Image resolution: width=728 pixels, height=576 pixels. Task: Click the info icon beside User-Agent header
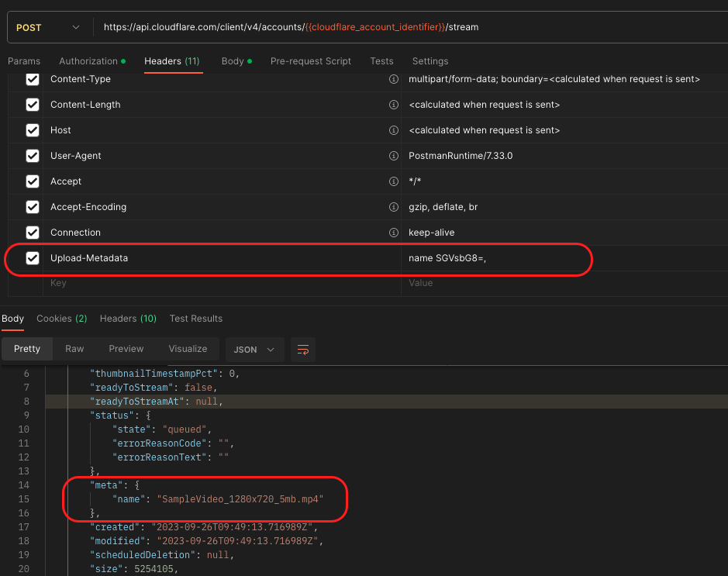(393, 155)
